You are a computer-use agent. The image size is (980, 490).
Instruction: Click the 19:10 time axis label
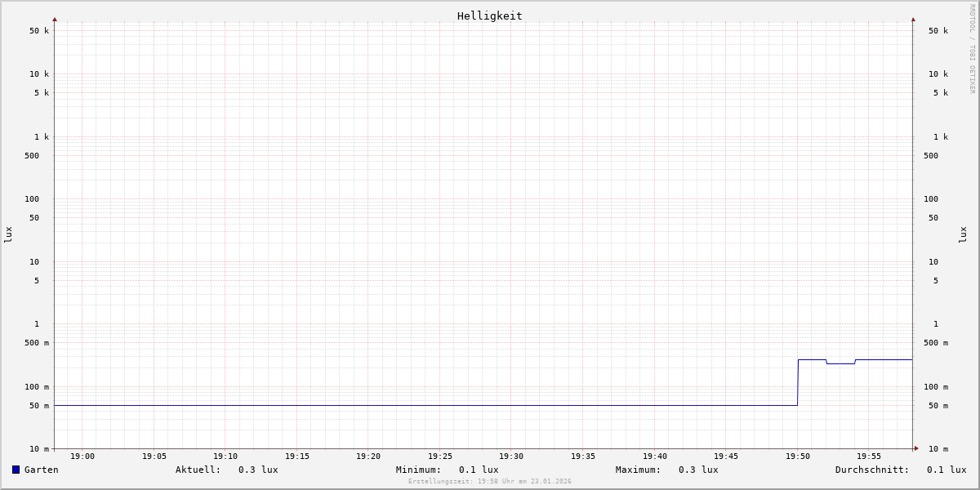[225, 457]
